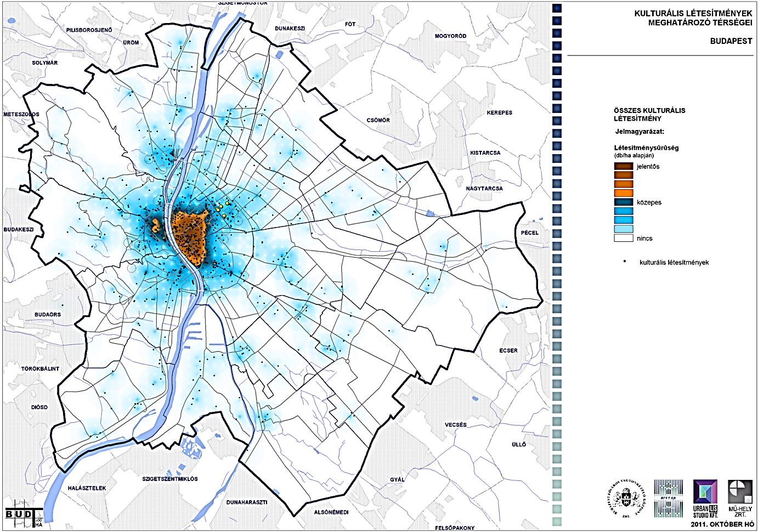758x532 pixels.
Task: Click the SZIGETSZENTMIKLÓS town label
Action: (169, 478)
